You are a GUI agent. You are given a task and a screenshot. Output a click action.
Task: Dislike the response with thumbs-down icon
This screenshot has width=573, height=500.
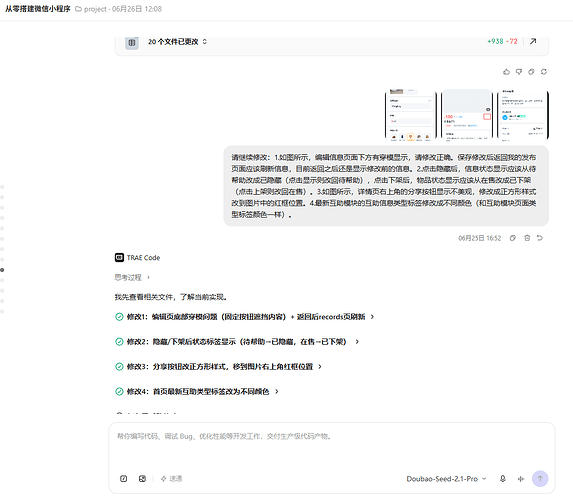[x=519, y=72]
